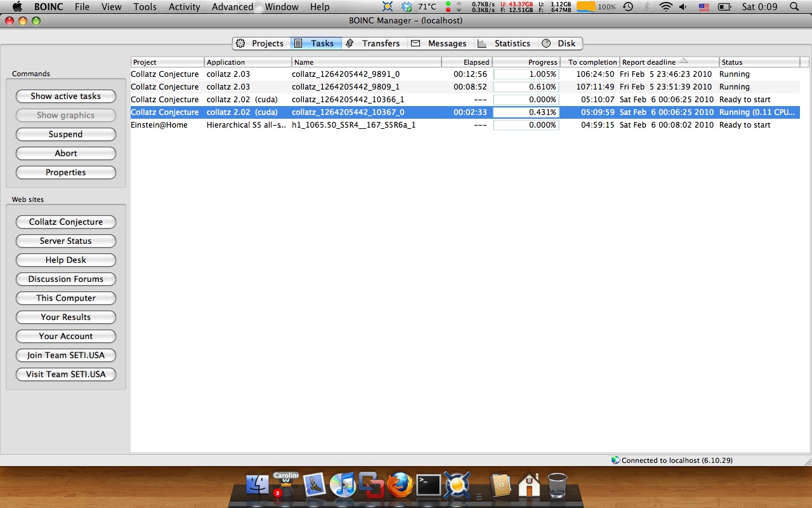Open Spotlight search magnifier
The height and width of the screenshot is (508, 812).
coord(794,7)
